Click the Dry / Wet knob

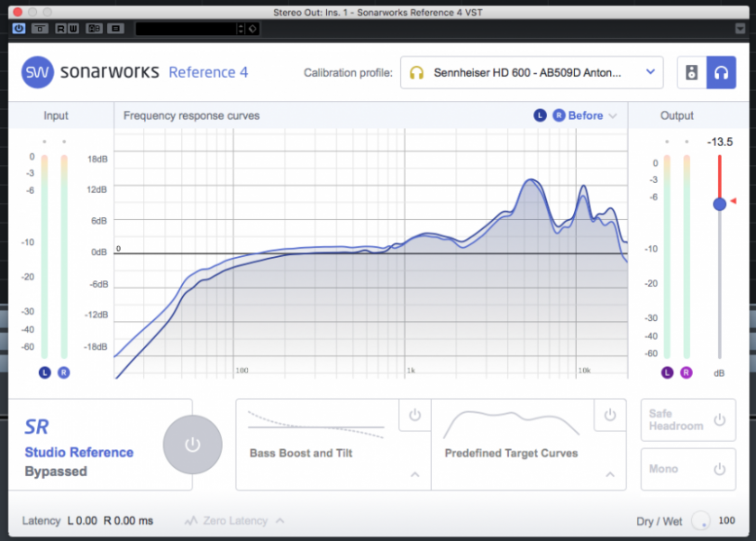pos(700,521)
